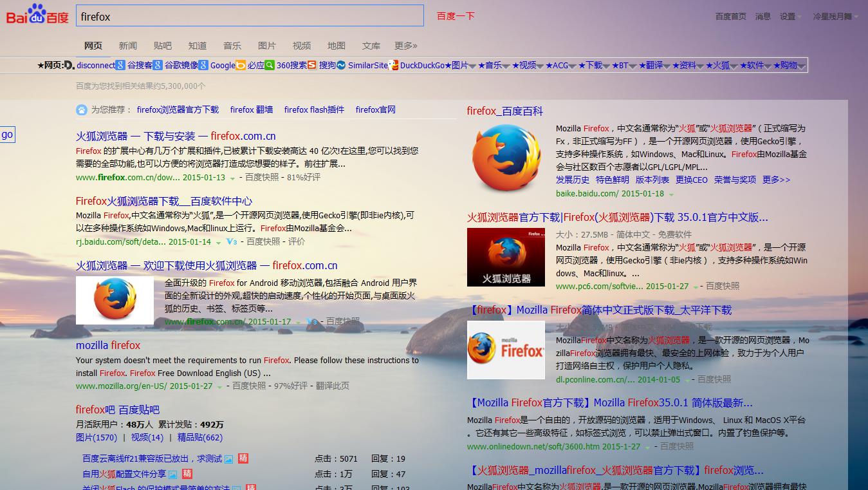The image size is (868, 490).
Task: Click the 百度一下 search button
Action: [456, 16]
